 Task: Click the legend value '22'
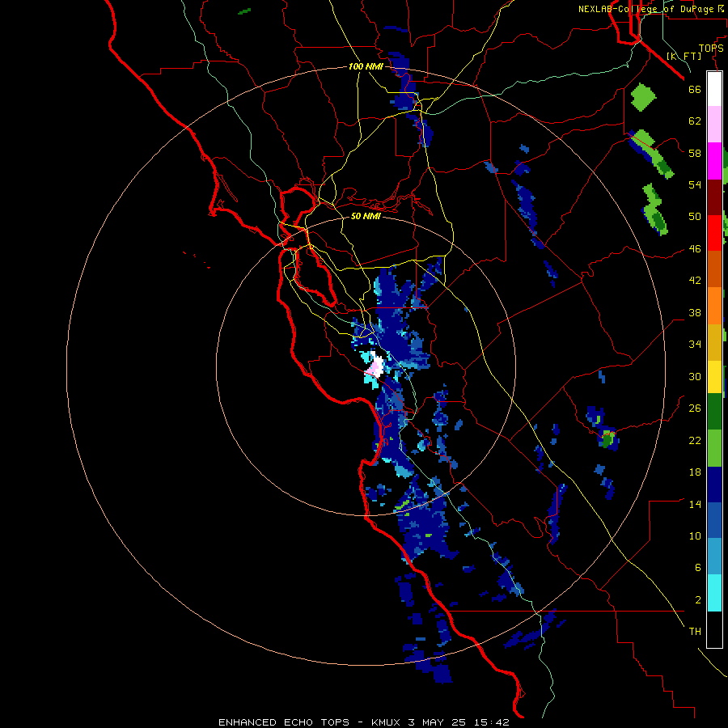pos(695,440)
